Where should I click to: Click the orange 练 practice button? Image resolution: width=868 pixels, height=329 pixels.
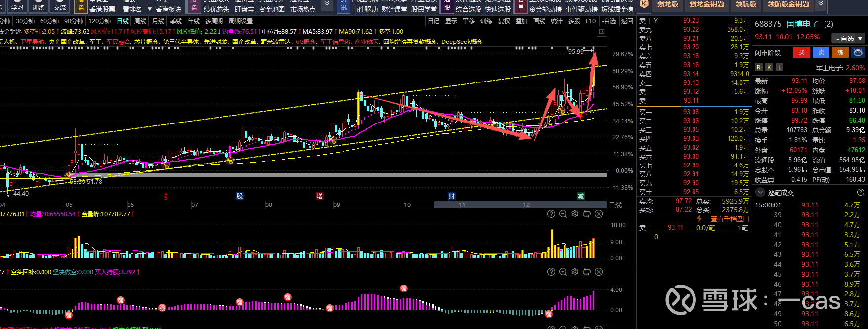[x=840, y=52]
